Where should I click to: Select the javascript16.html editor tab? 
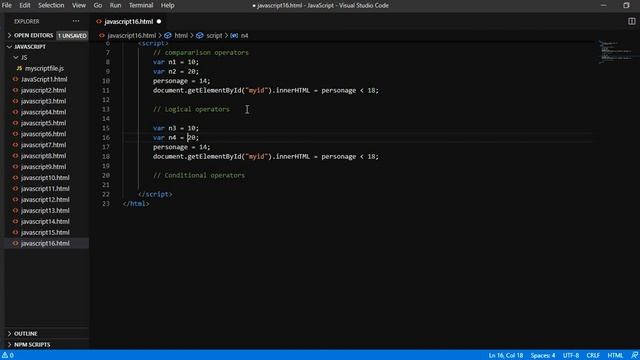[x=128, y=22]
